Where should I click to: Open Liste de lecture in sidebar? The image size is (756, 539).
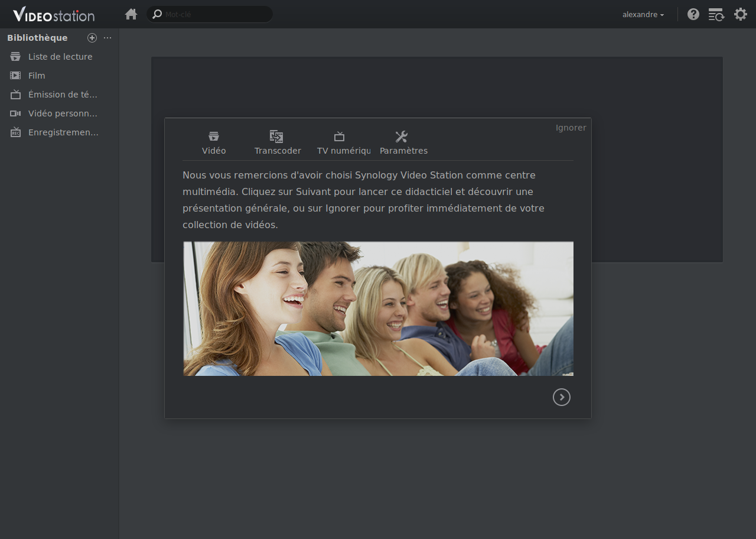[60, 57]
